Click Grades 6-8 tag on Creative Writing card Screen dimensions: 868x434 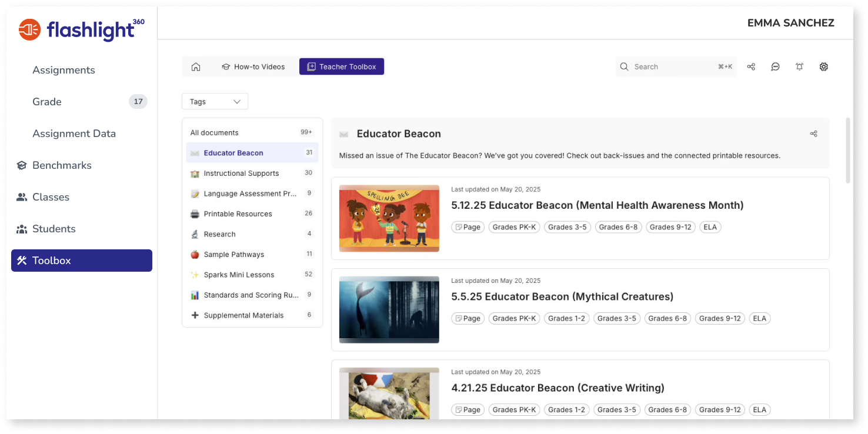pyautogui.click(x=667, y=410)
